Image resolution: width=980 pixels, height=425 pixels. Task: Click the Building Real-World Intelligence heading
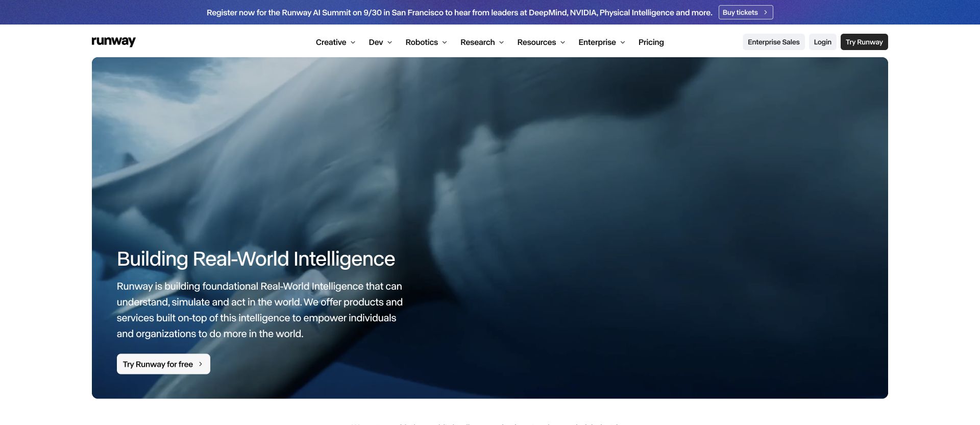256,259
